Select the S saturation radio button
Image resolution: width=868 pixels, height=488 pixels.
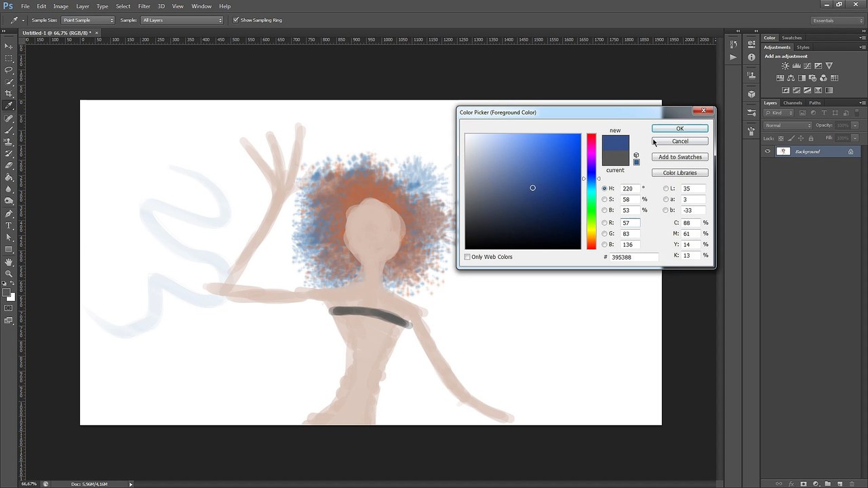point(604,199)
